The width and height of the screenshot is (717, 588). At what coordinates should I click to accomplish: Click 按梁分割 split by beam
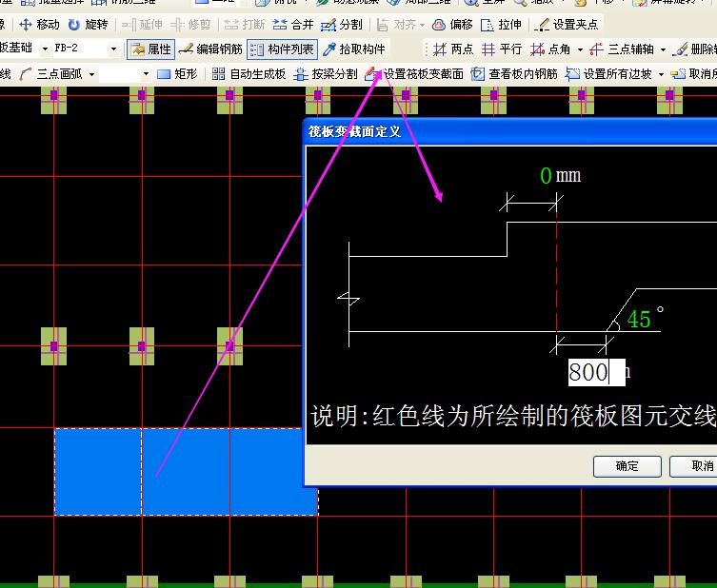[325, 73]
